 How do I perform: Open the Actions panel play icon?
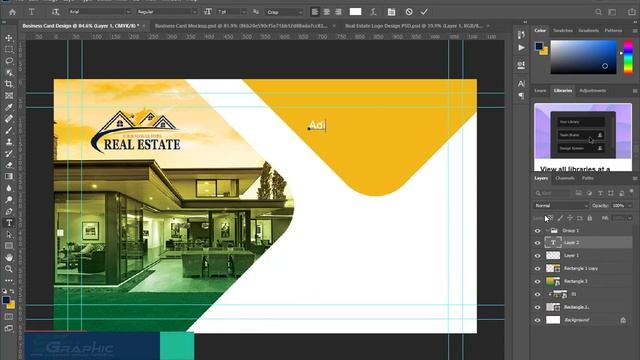(521, 48)
